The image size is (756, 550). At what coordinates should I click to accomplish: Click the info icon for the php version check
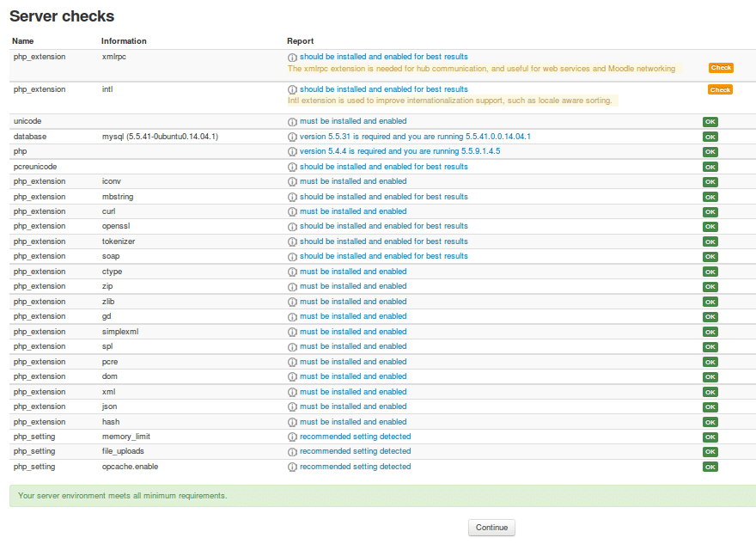click(x=291, y=151)
